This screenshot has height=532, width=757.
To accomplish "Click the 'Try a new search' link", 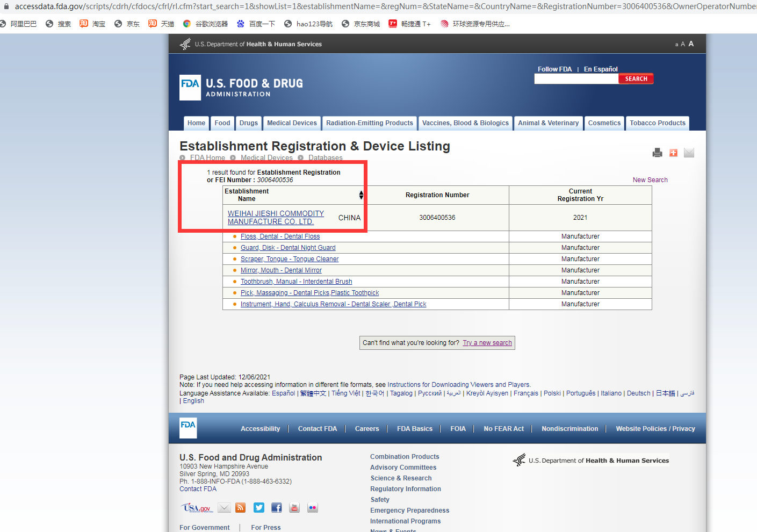I will pos(487,343).
